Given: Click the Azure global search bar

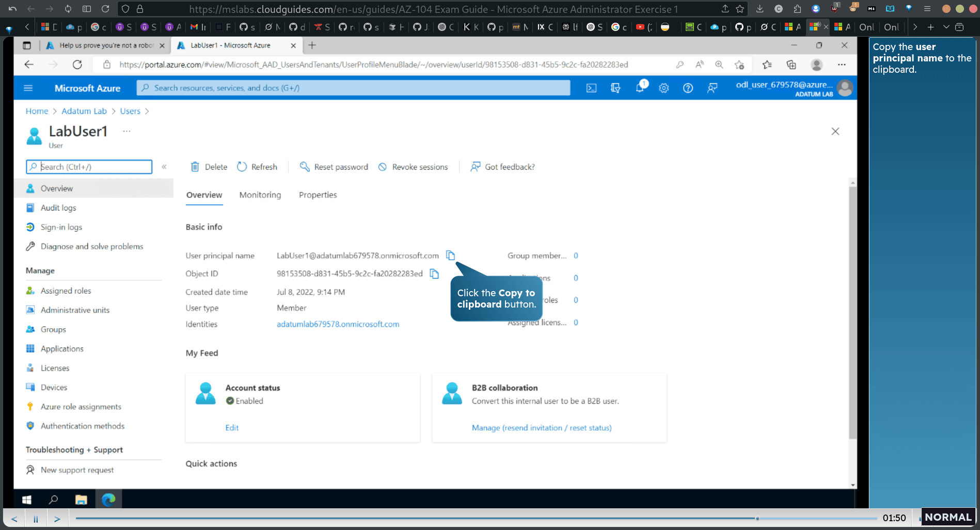Looking at the screenshot, I should tap(353, 88).
